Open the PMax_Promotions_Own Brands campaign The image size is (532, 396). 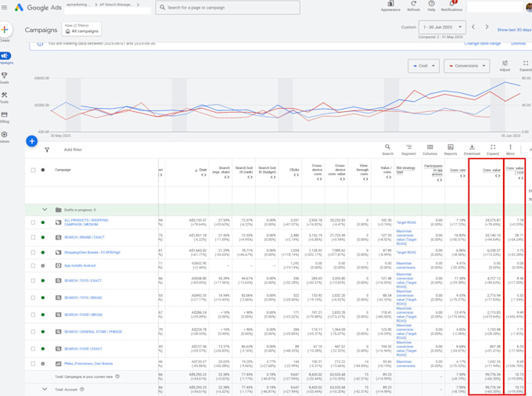pyautogui.click(x=88, y=364)
